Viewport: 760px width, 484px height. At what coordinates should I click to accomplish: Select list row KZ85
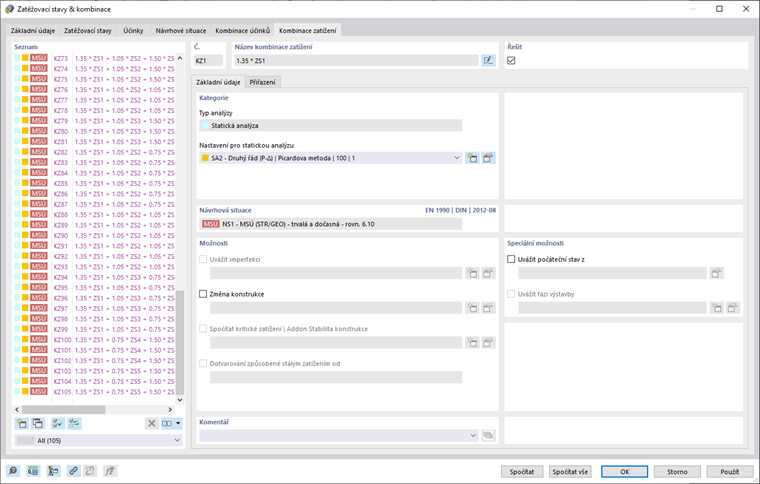94,183
